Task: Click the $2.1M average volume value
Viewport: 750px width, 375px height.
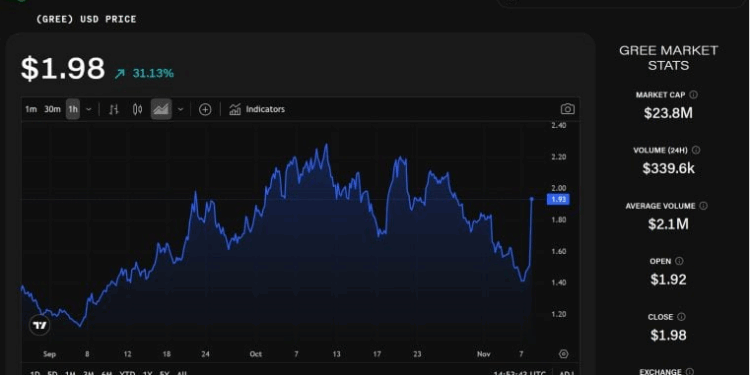Action: click(x=668, y=224)
